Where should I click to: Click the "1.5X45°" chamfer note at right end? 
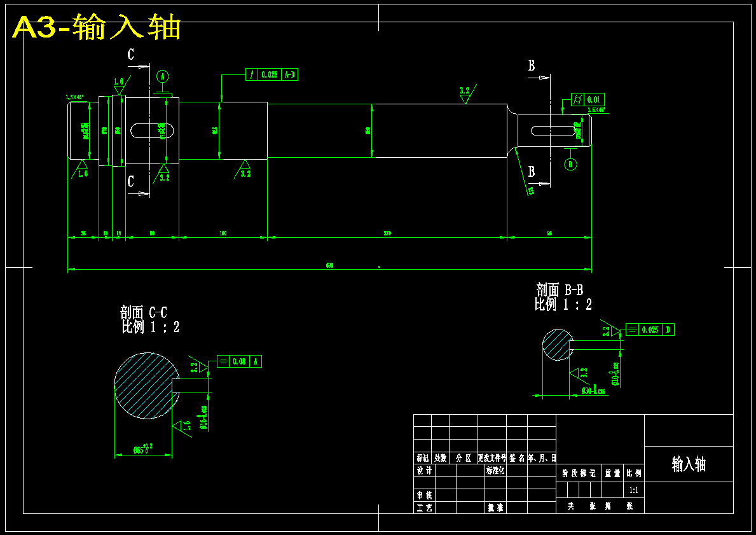(596, 110)
